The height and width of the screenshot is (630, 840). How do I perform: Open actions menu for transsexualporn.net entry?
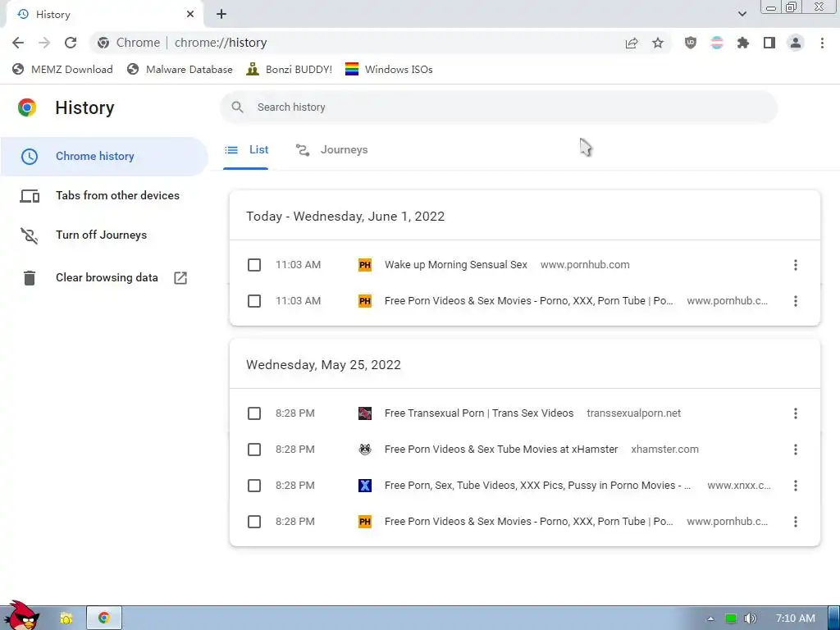[x=796, y=413]
